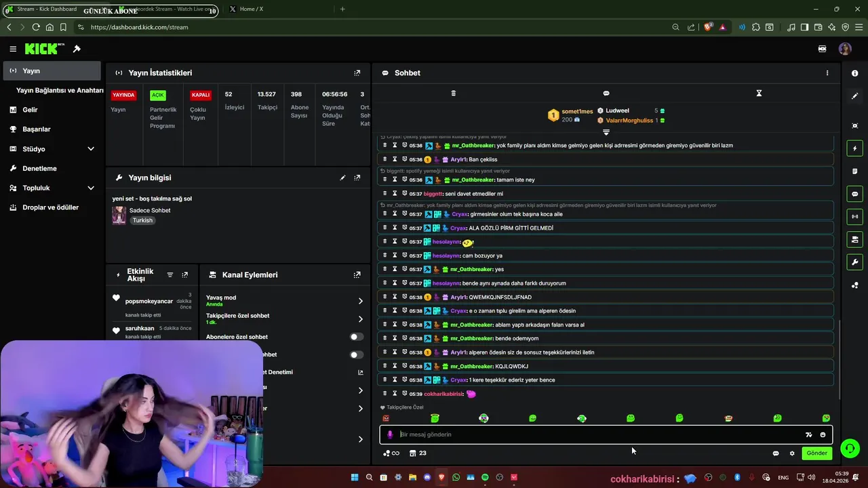
Task: Open Yavaş mod options chevron
Action: click(x=360, y=301)
